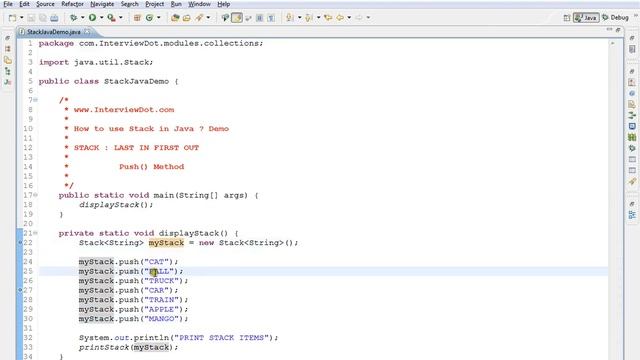This screenshot has height=360, width=640.
Task: Open Back history dropdown arrow
Action: tap(349, 18)
